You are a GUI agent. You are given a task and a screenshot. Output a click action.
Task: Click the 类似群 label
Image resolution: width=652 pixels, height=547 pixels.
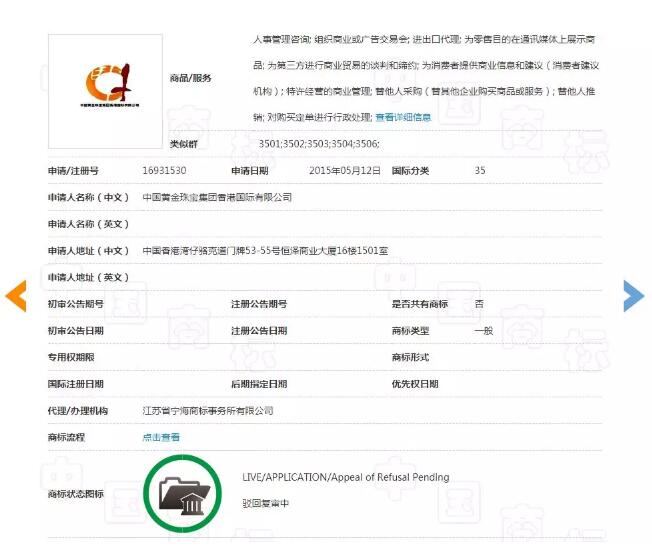pos(183,144)
